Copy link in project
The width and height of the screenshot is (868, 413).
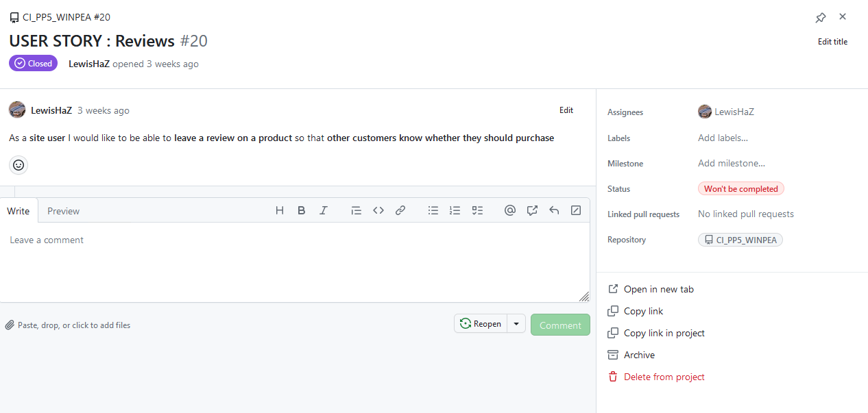656,333
